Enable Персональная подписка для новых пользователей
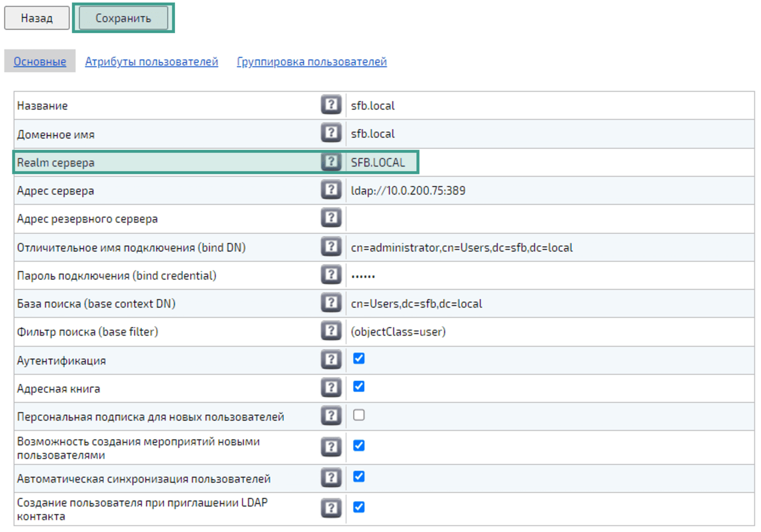 359,416
